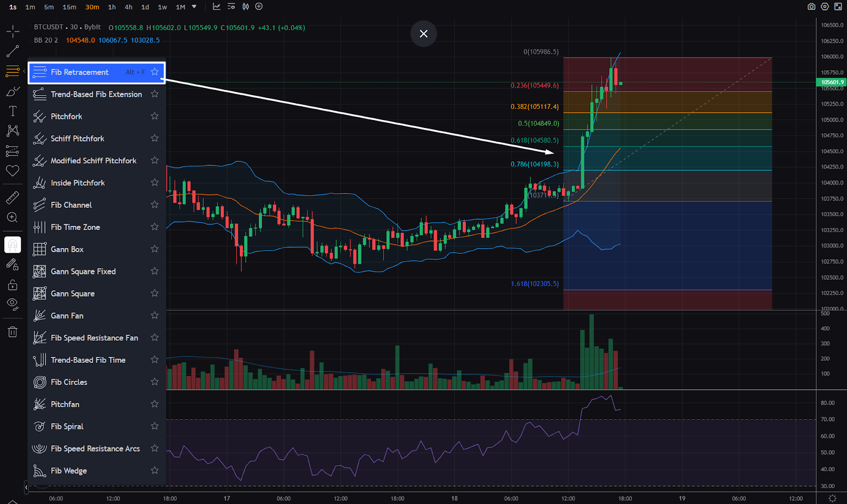Image resolution: width=847 pixels, height=504 pixels.
Task: Switch to the 1s timeframe
Action: (13, 7)
